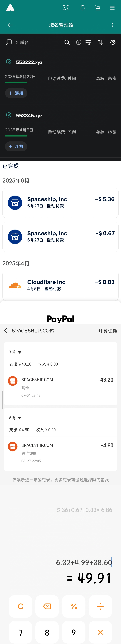
Task: Tap the calculator backspace key
Action: [x=47, y=606]
